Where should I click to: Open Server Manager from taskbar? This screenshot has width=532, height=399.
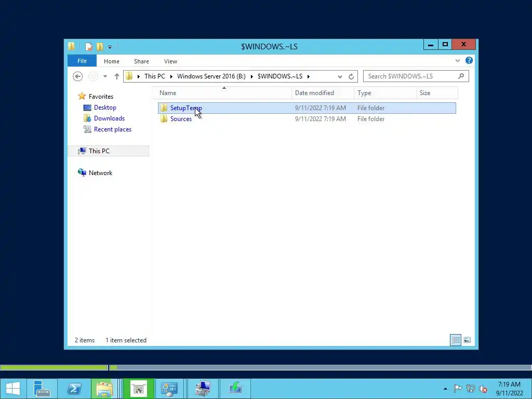coord(42,388)
